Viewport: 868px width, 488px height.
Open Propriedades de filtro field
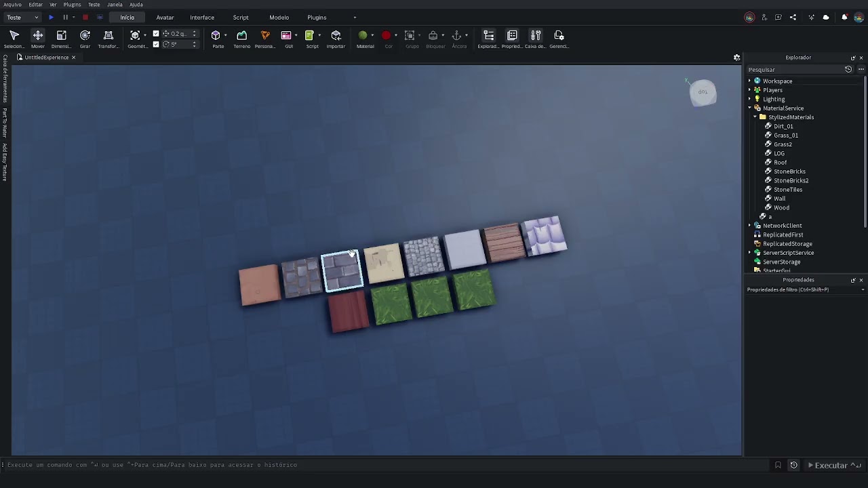805,289
